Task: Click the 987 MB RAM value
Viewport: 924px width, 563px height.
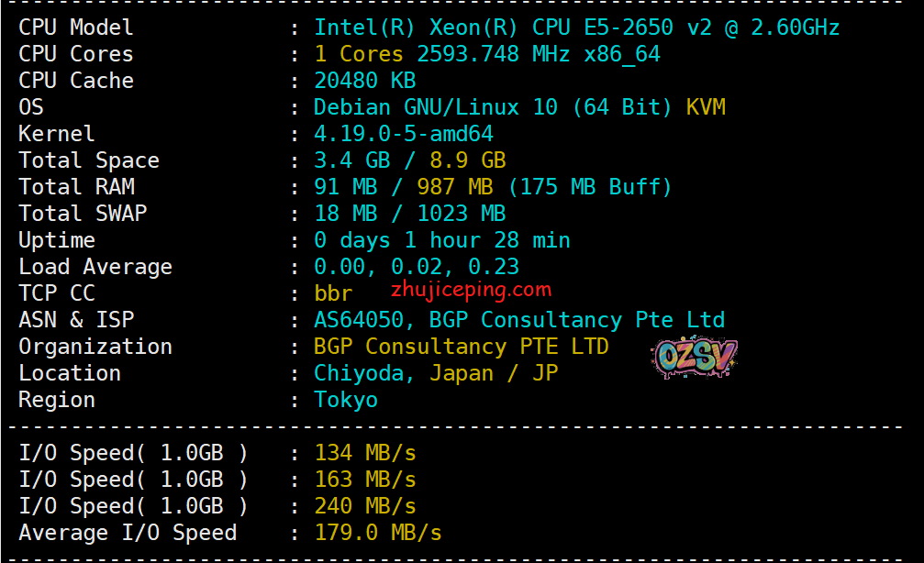Action: (x=455, y=187)
